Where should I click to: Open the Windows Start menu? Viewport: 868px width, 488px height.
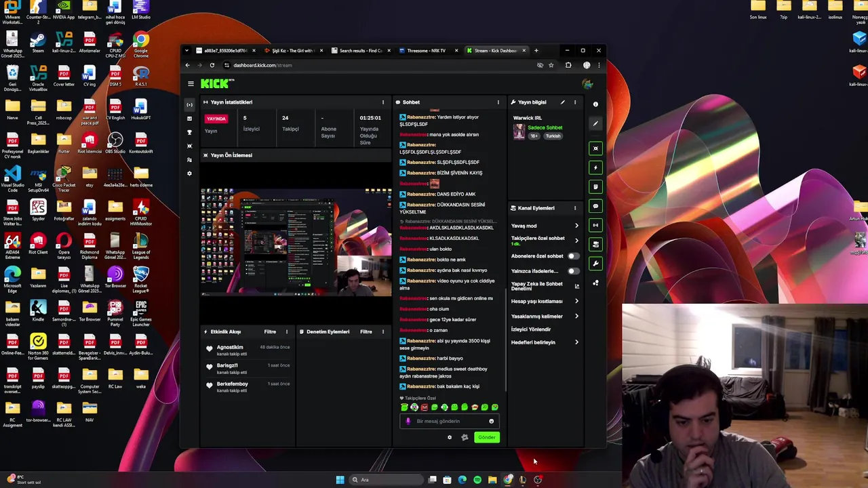coord(340,480)
